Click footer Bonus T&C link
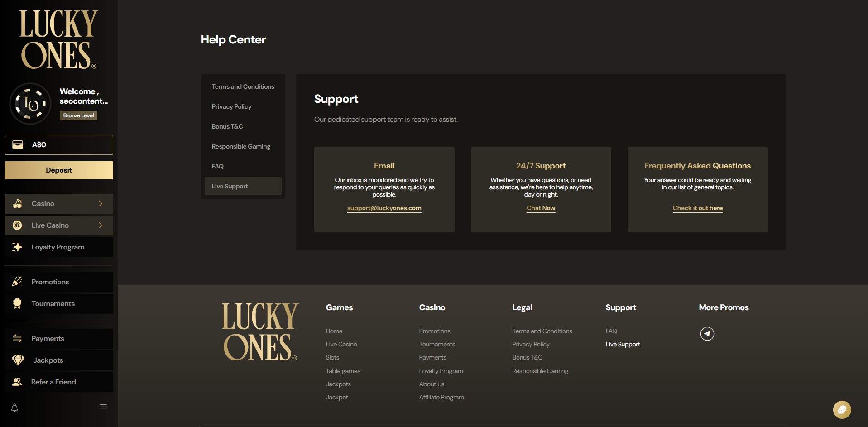868x427 pixels. click(527, 357)
